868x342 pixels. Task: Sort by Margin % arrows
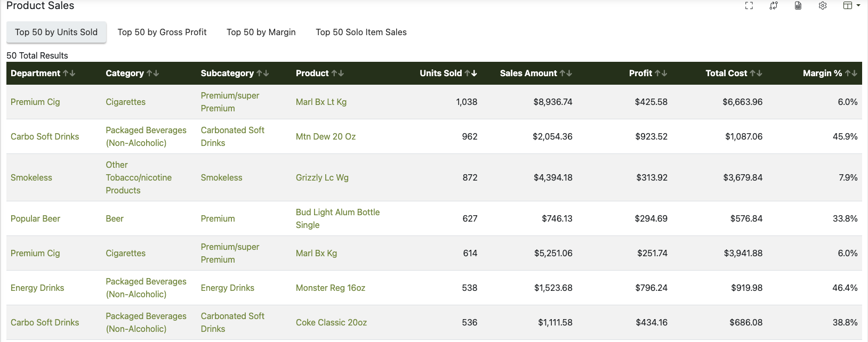(x=851, y=74)
